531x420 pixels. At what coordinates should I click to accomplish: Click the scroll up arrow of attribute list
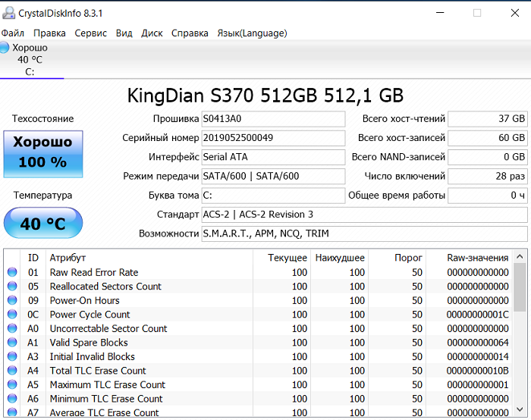pos(520,257)
